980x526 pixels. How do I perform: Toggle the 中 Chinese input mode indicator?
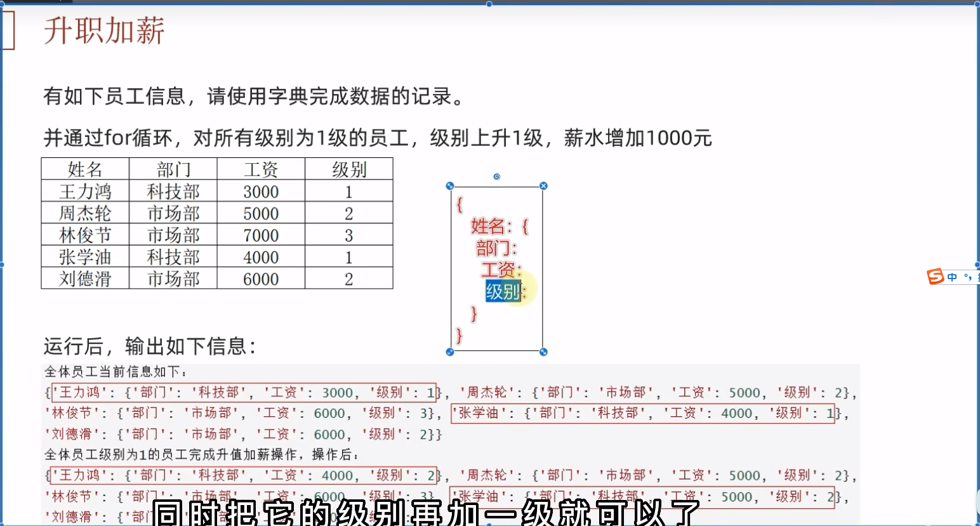tap(952, 277)
